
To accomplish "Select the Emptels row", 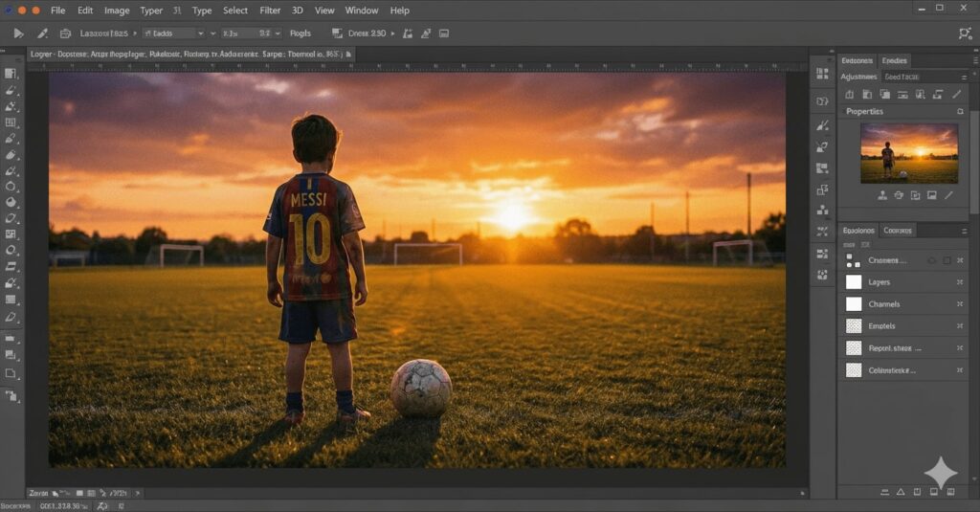I will 903,326.
